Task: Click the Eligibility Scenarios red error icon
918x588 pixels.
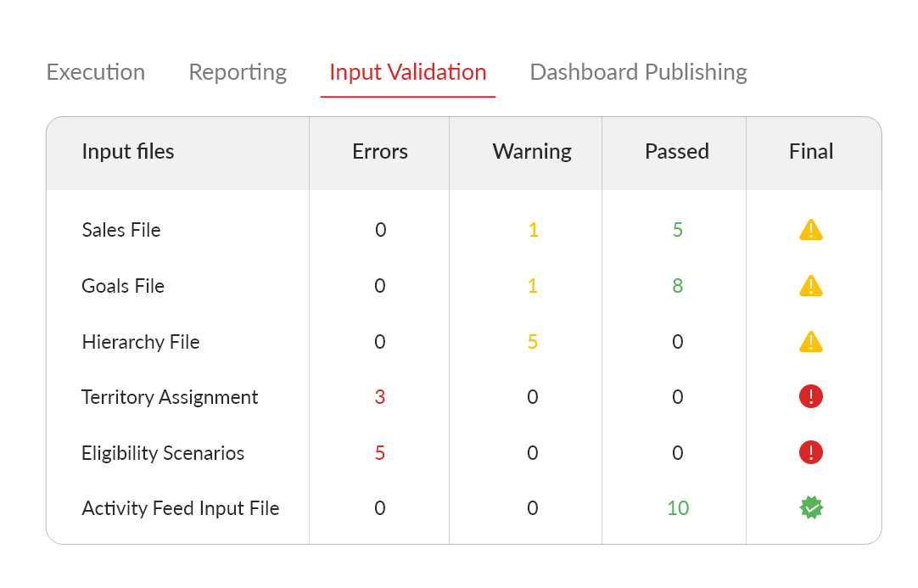Action: tap(811, 452)
